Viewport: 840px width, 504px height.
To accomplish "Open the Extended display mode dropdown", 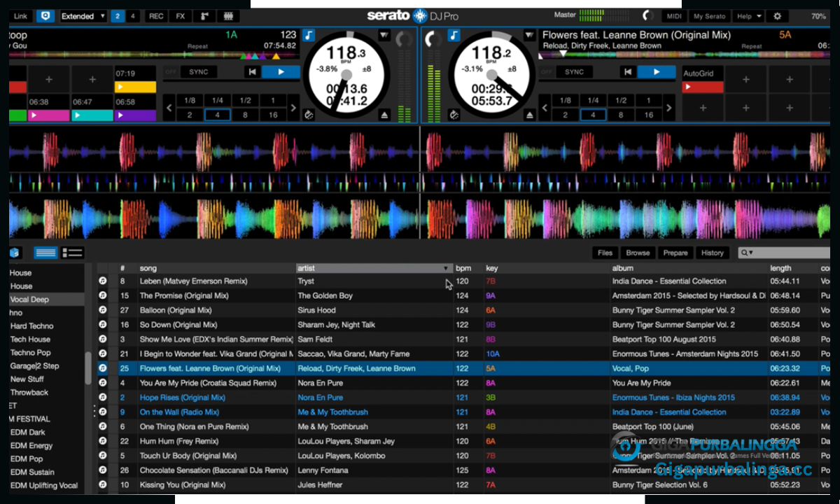I will [x=83, y=15].
